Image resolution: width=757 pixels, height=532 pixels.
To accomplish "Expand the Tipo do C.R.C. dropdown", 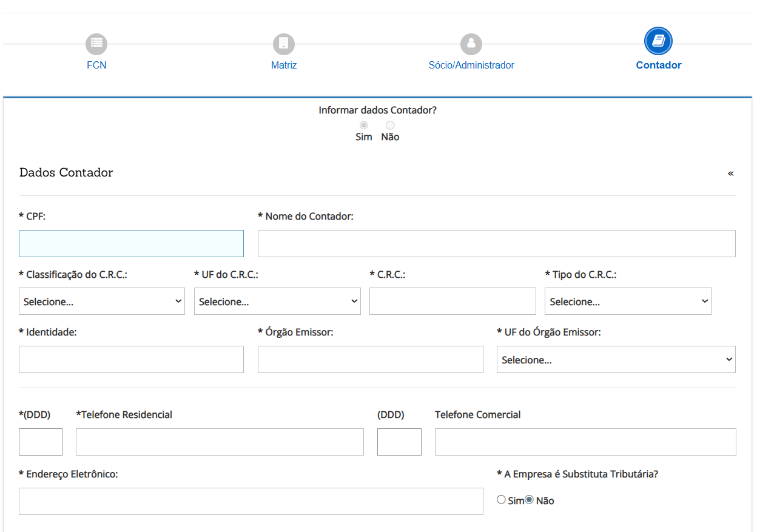I will point(628,301).
